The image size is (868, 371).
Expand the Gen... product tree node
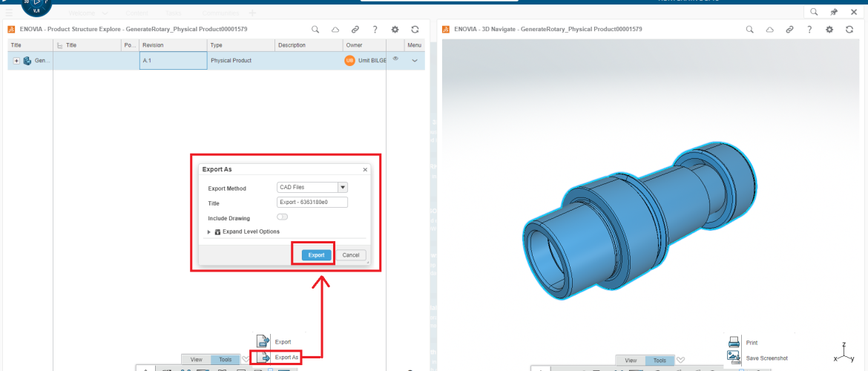(x=16, y=60)
